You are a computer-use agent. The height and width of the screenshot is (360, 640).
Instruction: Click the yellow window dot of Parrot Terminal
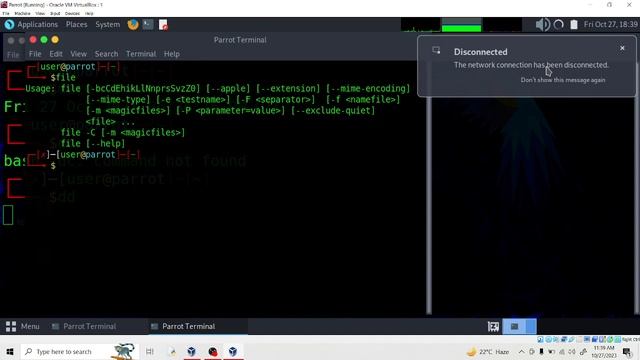[55, 40]
